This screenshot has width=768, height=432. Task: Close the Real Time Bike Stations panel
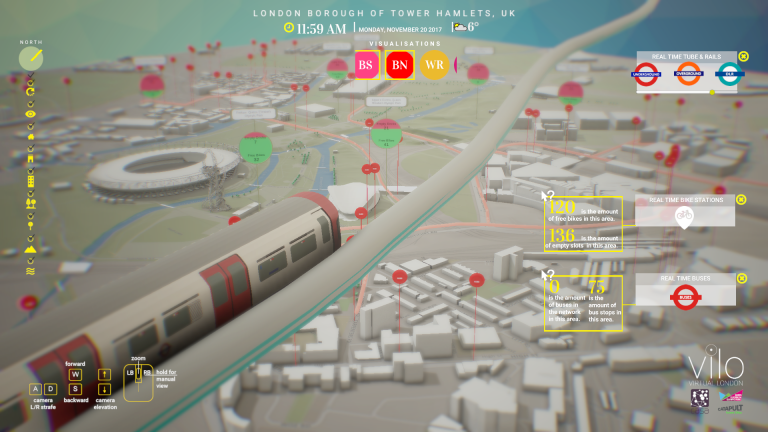741,199
